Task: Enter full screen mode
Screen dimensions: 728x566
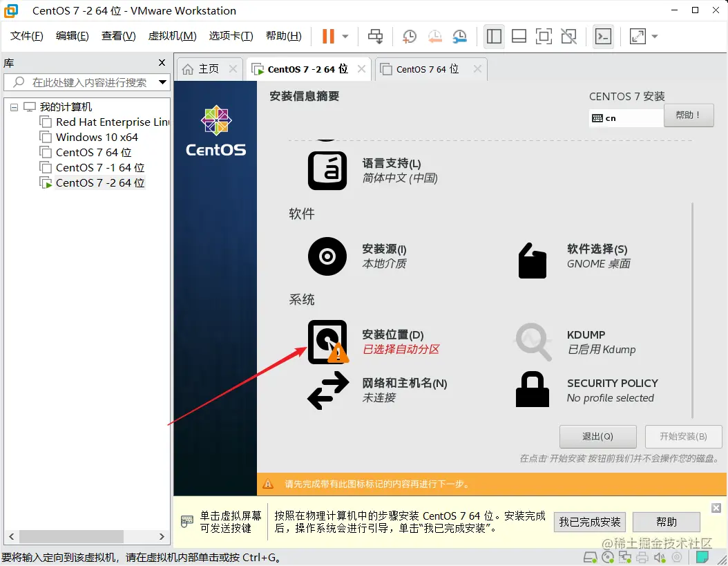Action: [544, 36]
